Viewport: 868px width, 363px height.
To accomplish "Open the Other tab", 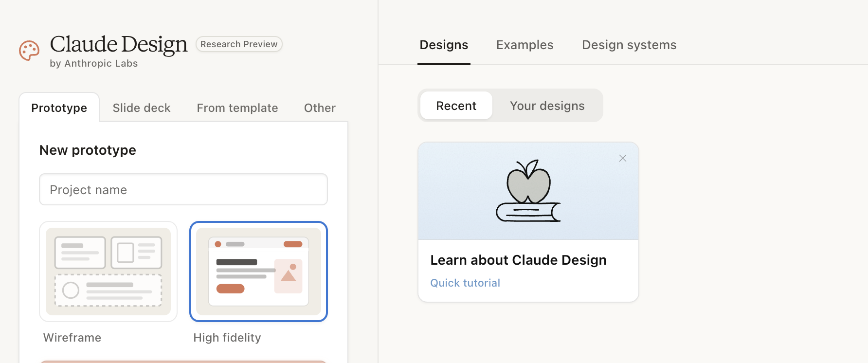I will pos(320,108).
